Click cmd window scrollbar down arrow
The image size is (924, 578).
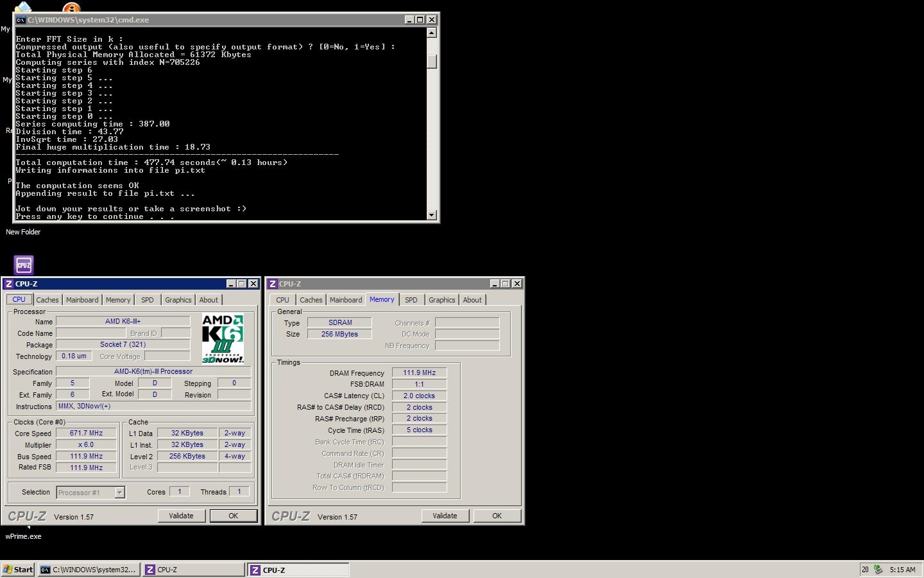(432, 215)
